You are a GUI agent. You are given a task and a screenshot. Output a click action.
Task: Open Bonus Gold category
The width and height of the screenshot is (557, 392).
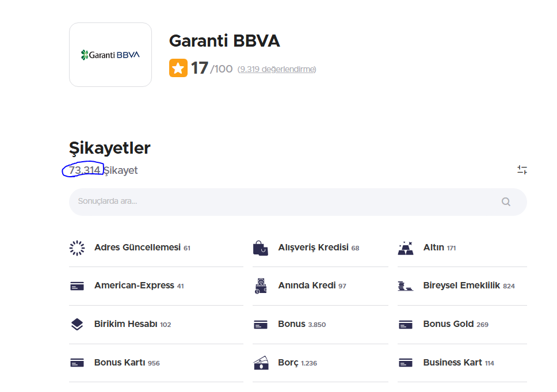click(x=448, y=324)
